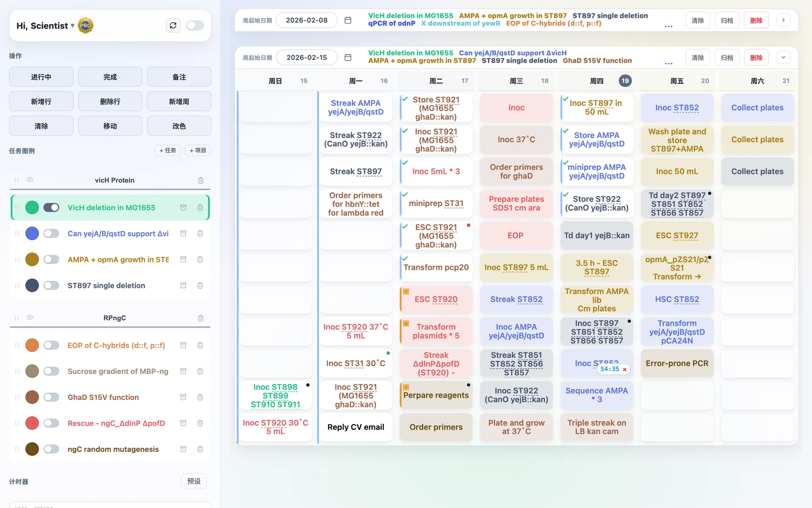
Task: Click the 预设 timer preset button
Action: point(194,481)
